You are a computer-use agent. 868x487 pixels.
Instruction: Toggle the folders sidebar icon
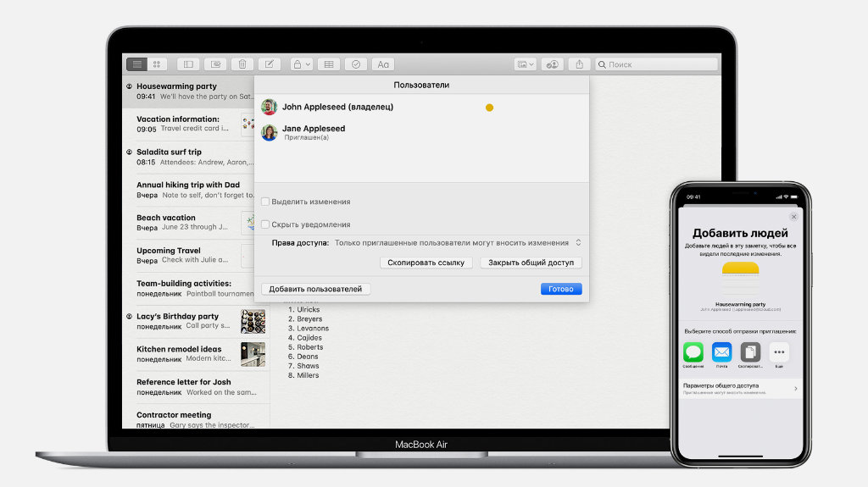point(188,64)
